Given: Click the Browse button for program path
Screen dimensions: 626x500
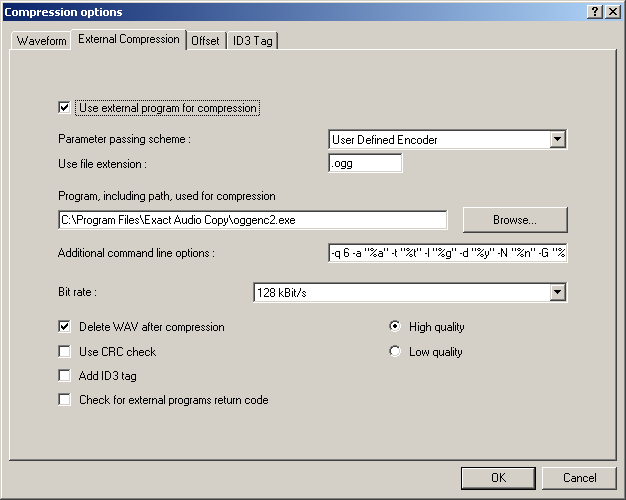Looking at the screenshot, I should coord(514,220).
